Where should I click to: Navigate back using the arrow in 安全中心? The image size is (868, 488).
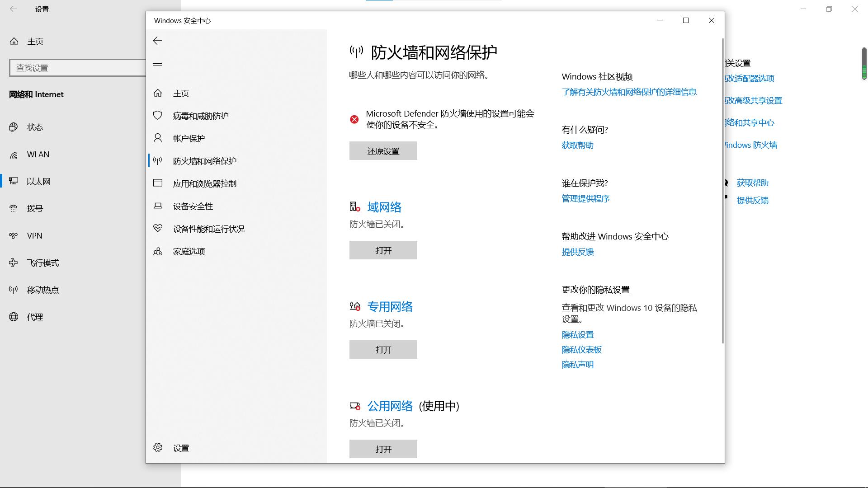157,41
